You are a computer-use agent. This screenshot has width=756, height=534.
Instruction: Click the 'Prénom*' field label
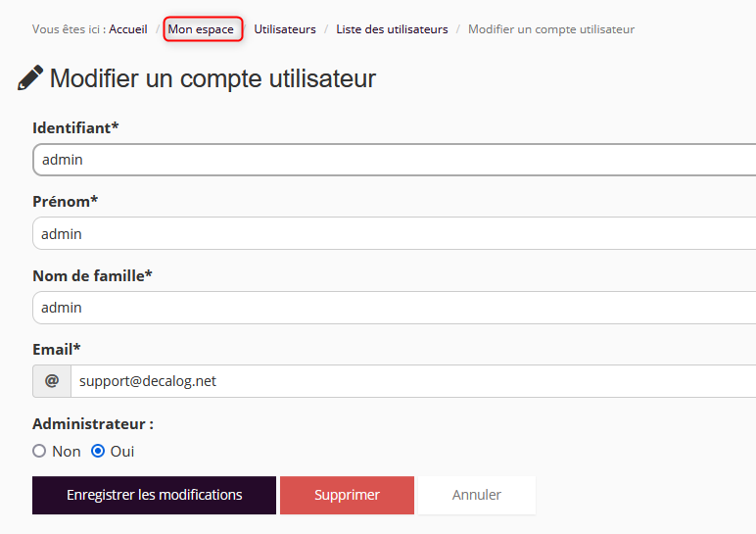point(66,202)
